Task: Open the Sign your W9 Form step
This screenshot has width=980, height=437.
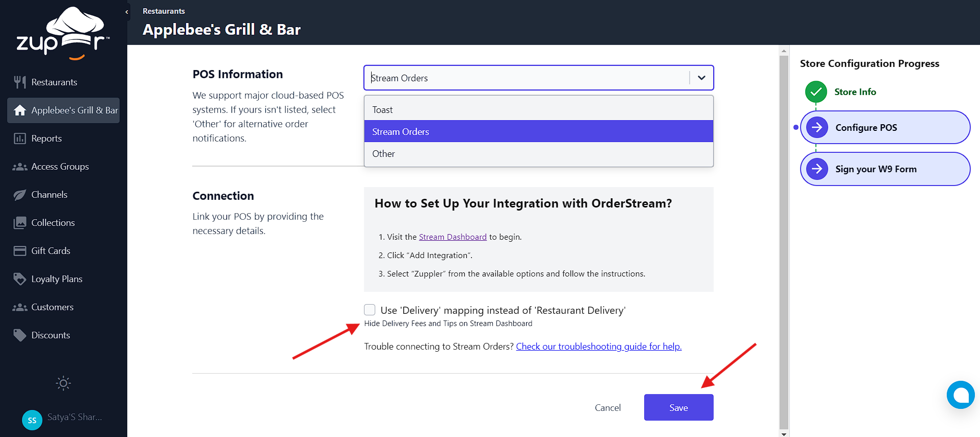Action: [x=885, y=169]
